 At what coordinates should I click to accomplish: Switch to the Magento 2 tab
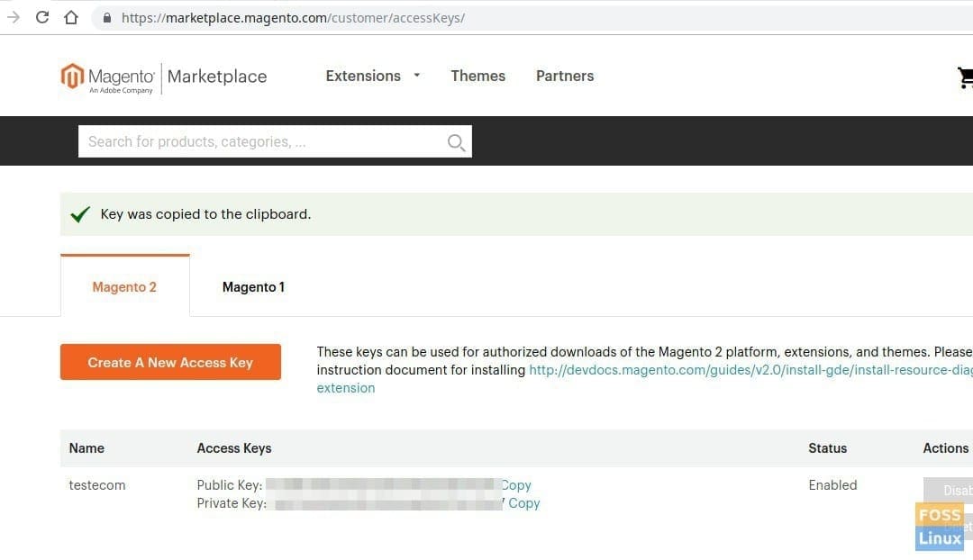[x=124, y=286]
